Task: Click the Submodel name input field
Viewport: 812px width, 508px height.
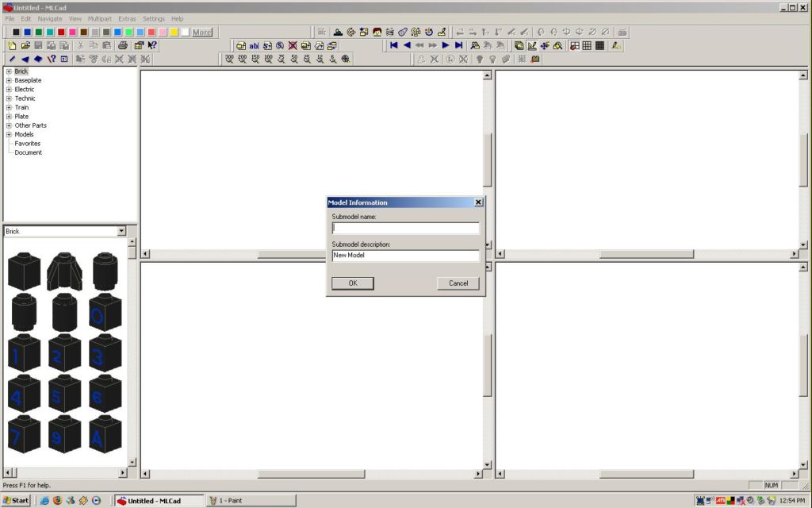Action: click(x=405, y=229)
